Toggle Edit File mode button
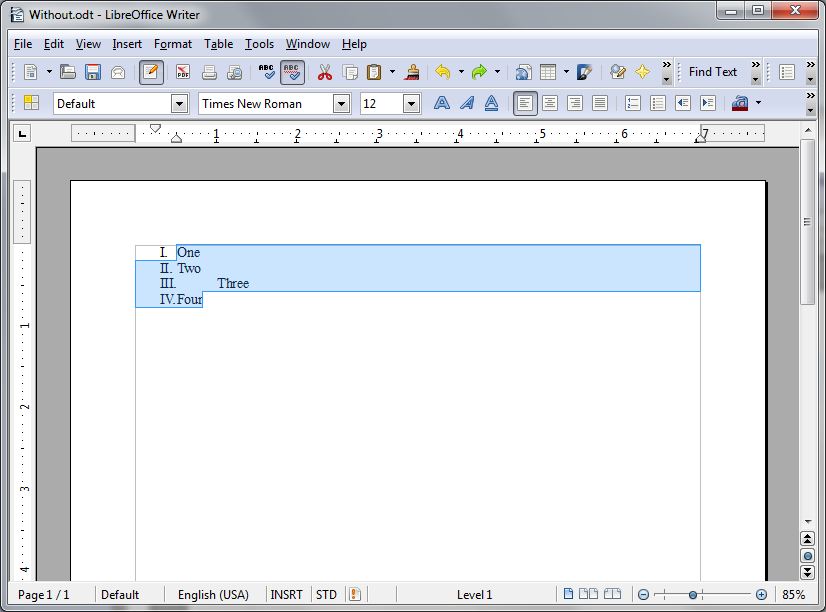 [x=151, y=72]
